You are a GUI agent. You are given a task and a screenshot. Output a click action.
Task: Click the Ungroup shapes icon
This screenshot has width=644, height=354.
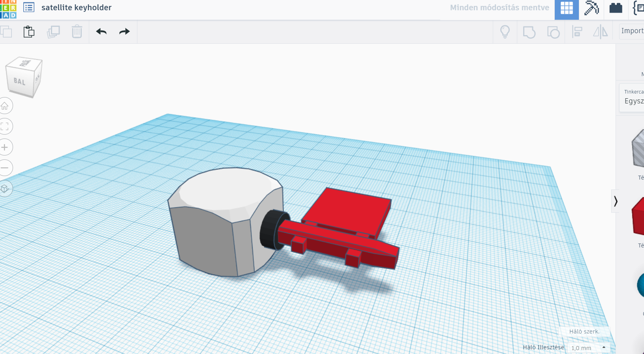553,32
